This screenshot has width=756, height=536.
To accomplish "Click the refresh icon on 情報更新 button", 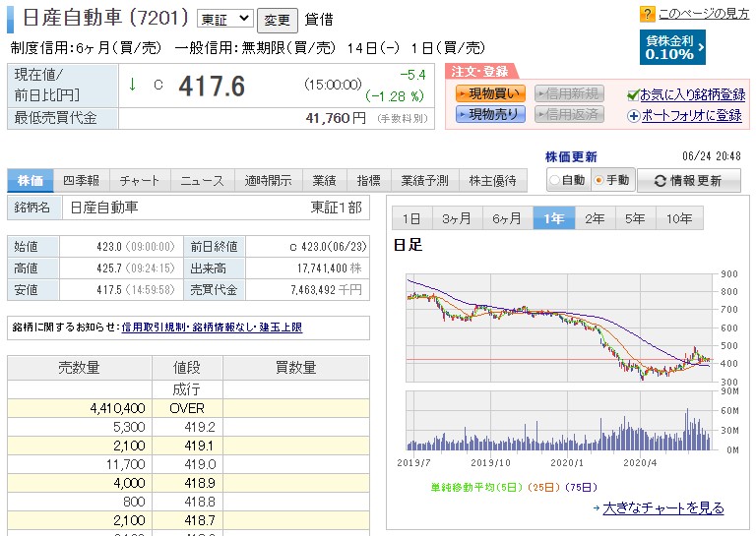I will click(x=661, y=181).
